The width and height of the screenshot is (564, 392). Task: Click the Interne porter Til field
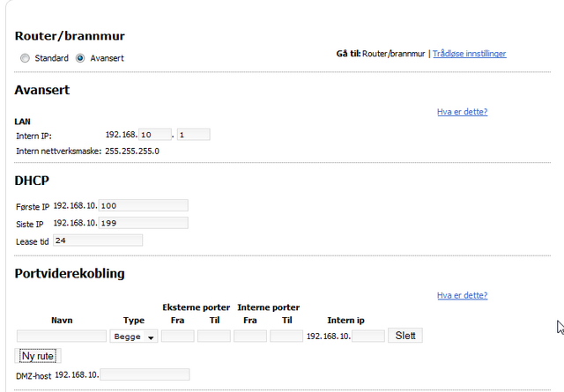(x=286, y=336)
